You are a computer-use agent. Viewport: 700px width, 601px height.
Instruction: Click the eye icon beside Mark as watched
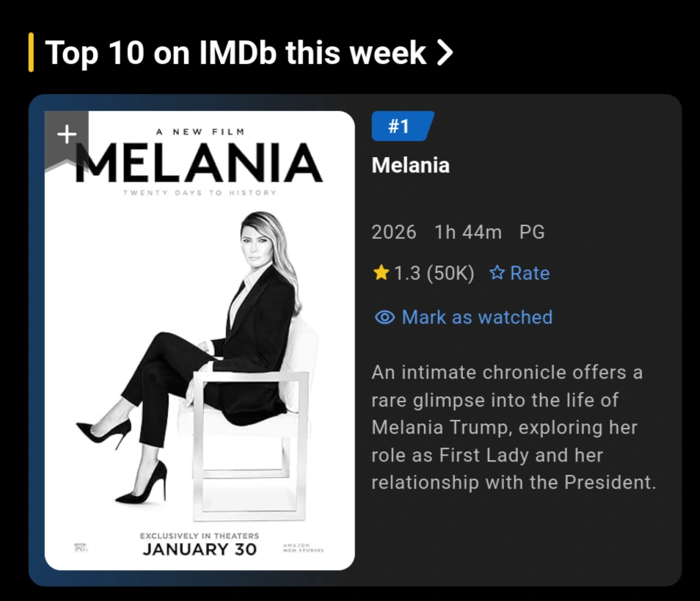coord(384,317)
